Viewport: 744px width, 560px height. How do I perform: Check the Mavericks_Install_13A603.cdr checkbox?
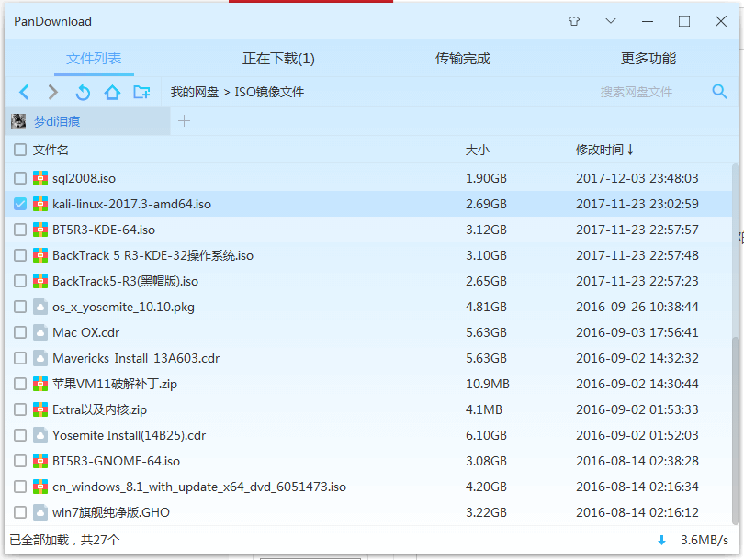[x=20, y=358]
